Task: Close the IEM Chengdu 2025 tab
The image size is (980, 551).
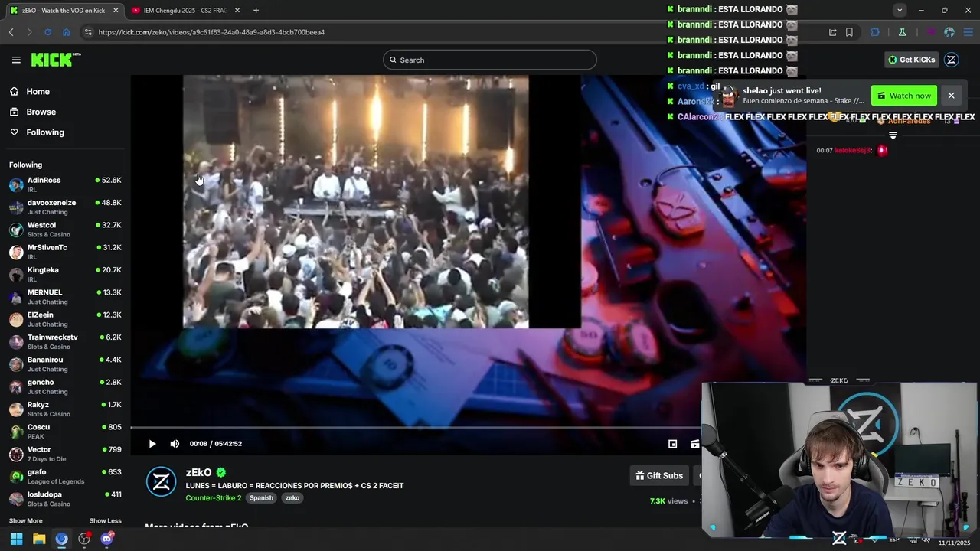Action: pos(237,11)
